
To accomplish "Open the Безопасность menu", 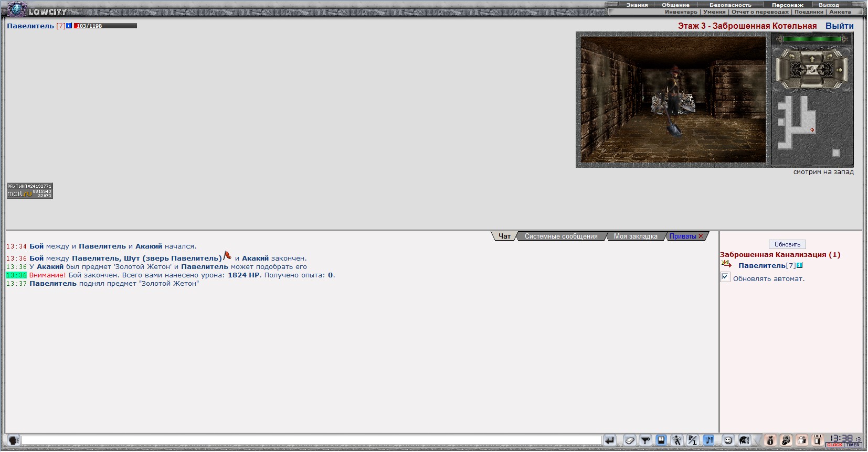I will tap(731, 5).
